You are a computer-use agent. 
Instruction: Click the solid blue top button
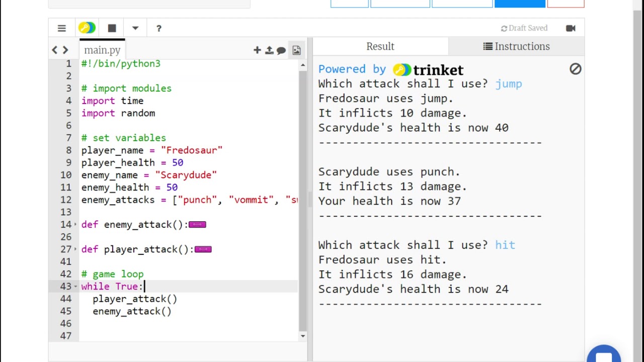pyautogui.click(x=520, y=4)
